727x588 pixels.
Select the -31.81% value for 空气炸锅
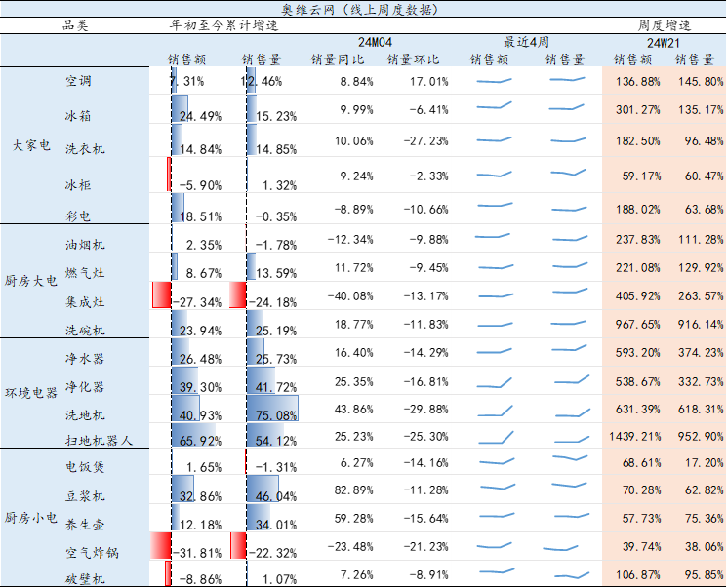[197, 553]
